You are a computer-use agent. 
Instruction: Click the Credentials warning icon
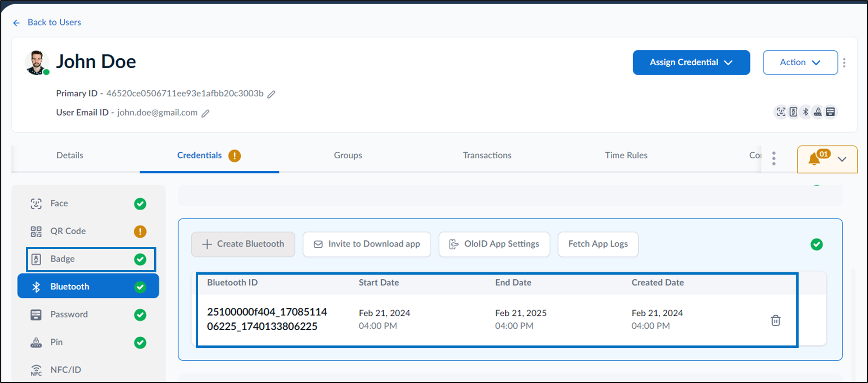point(235,156)
